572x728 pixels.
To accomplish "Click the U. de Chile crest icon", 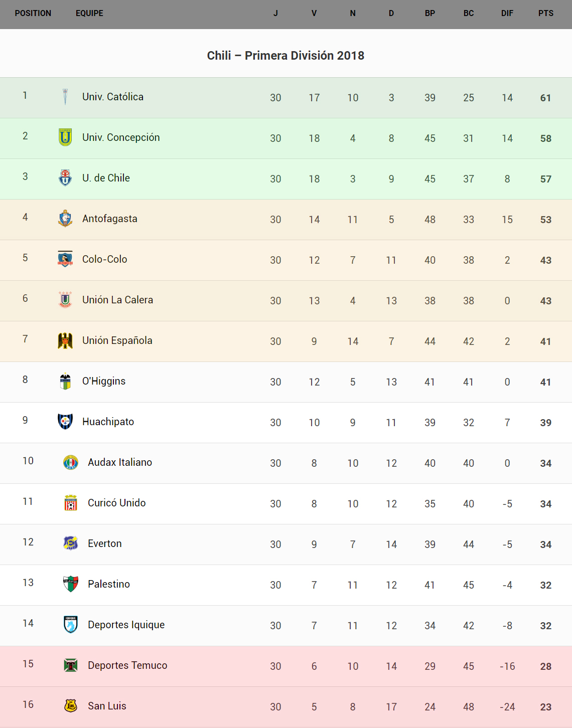I will pyautogui.click(x=65, y=178).
